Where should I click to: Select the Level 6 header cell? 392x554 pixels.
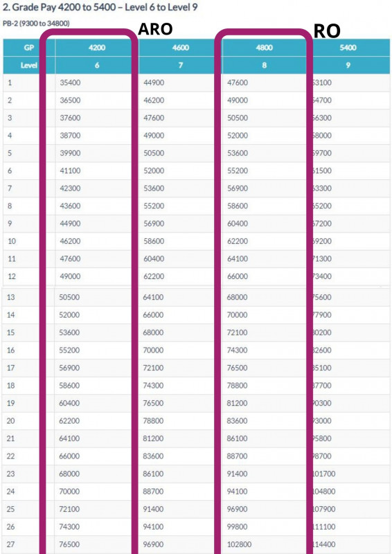click(97, 65)
